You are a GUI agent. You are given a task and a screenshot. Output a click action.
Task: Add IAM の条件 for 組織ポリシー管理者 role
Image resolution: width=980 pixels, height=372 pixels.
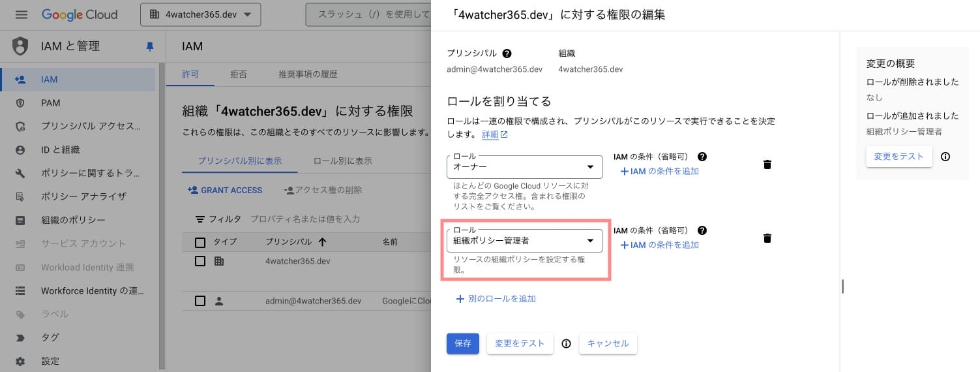(659, 245)
